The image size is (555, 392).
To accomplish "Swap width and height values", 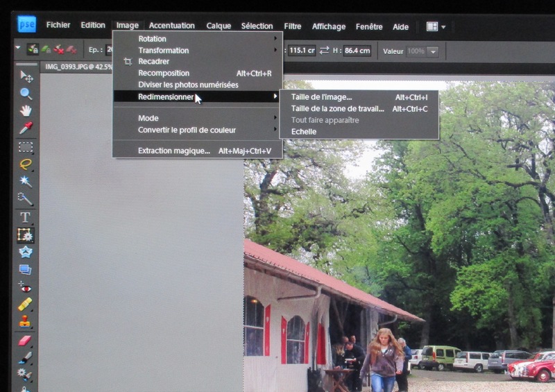I will coord(324,51).
